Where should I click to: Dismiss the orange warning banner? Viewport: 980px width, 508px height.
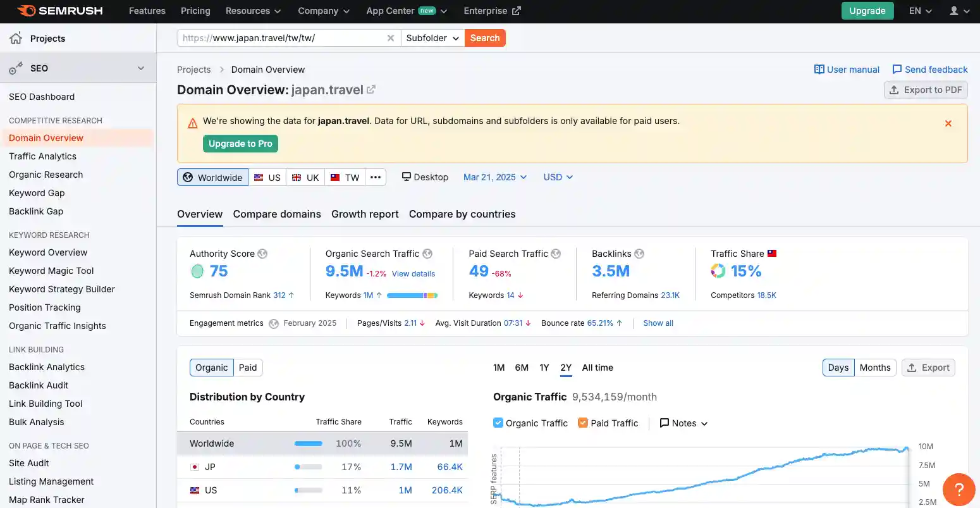pos(948,123)
